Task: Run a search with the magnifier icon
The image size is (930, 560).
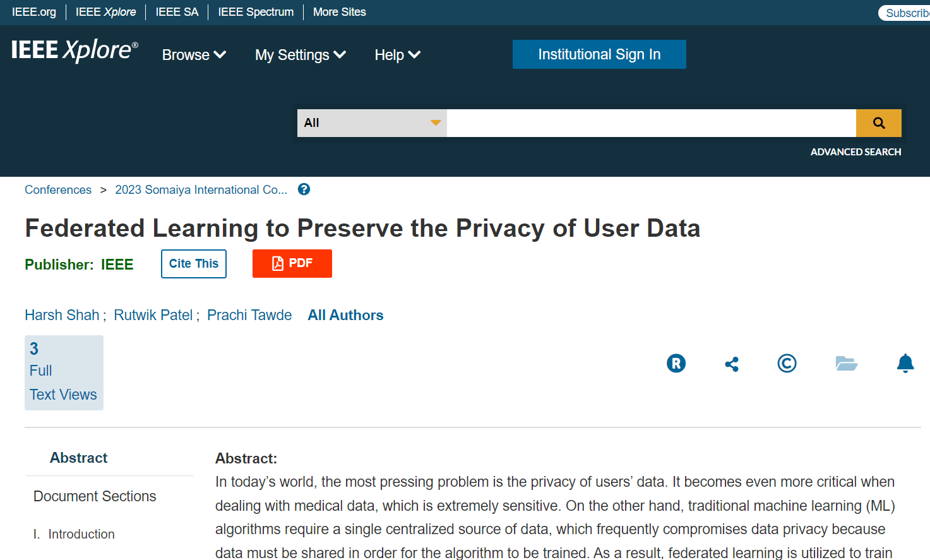Action: tap(878, 123)
